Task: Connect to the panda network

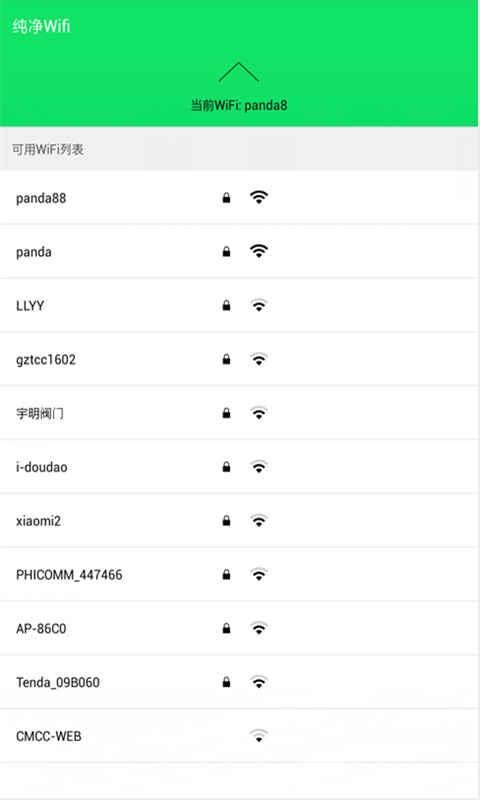Action: pyautogui.click(x=240, y=252)
